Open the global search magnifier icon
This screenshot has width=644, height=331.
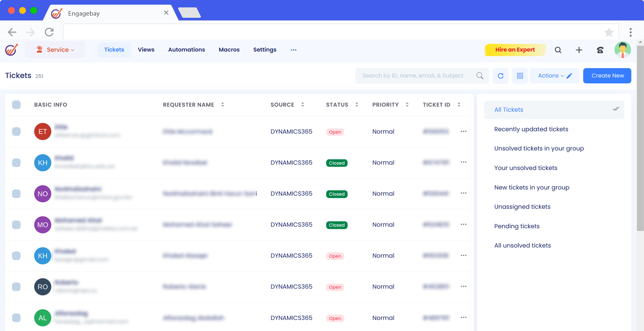(558, 50)
